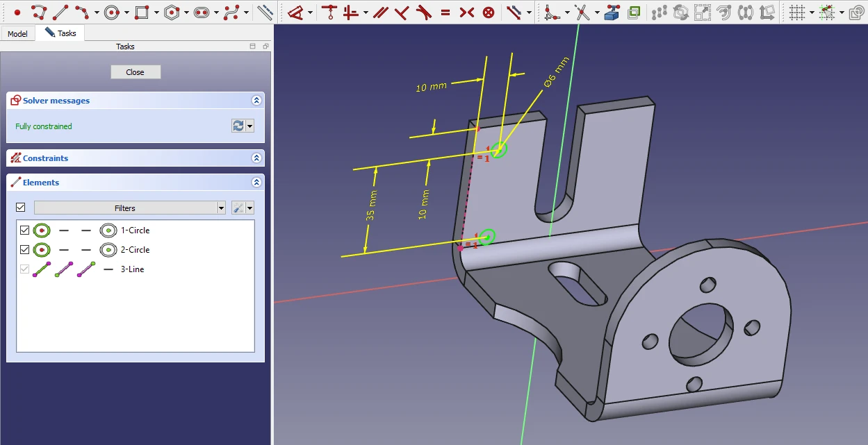868x445 pixels.
Task: Switch to the Model tab
Action: 17,33
